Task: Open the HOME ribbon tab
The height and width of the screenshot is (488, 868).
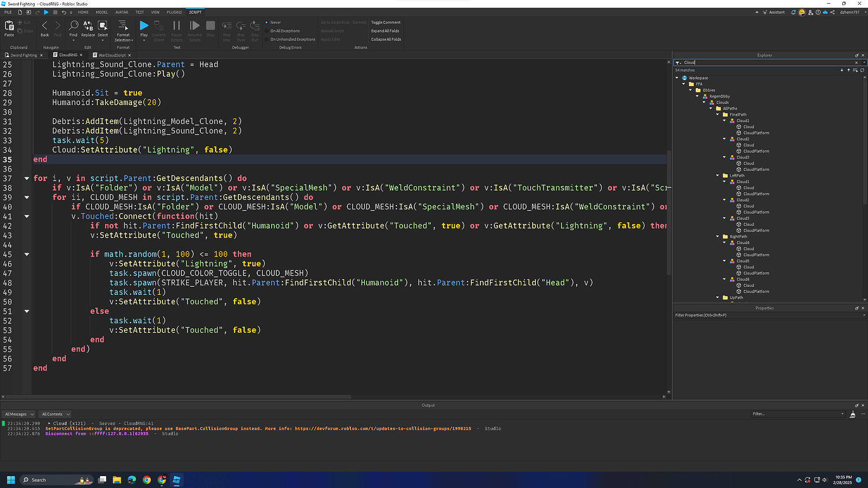Action: click(83, 12)
